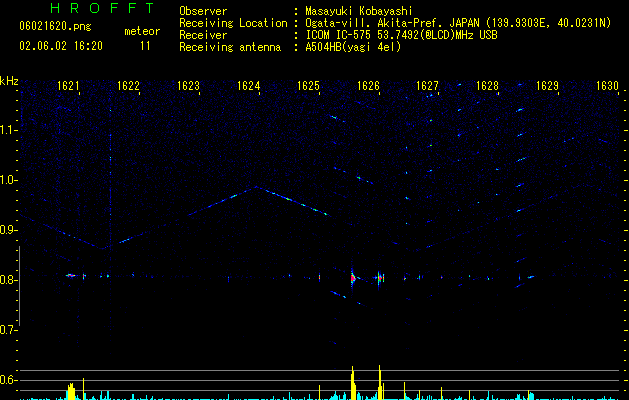The height and width of the screenshot is (400, 629).
Task: Click the A504HB(yagi 4el) antenna text
Action: [x=353, y=47]
